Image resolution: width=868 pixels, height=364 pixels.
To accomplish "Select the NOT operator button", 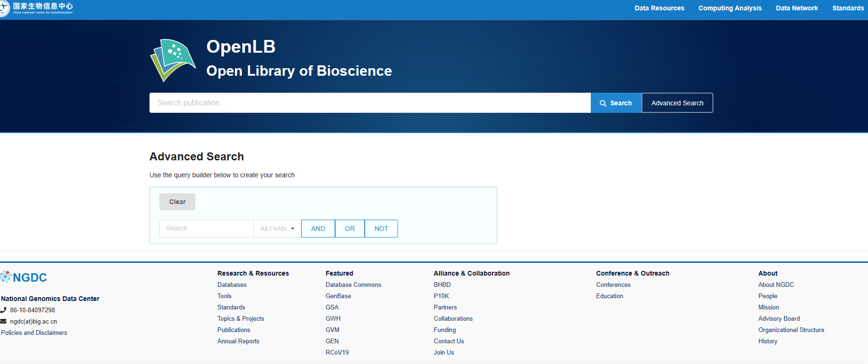I will (381, 229).
